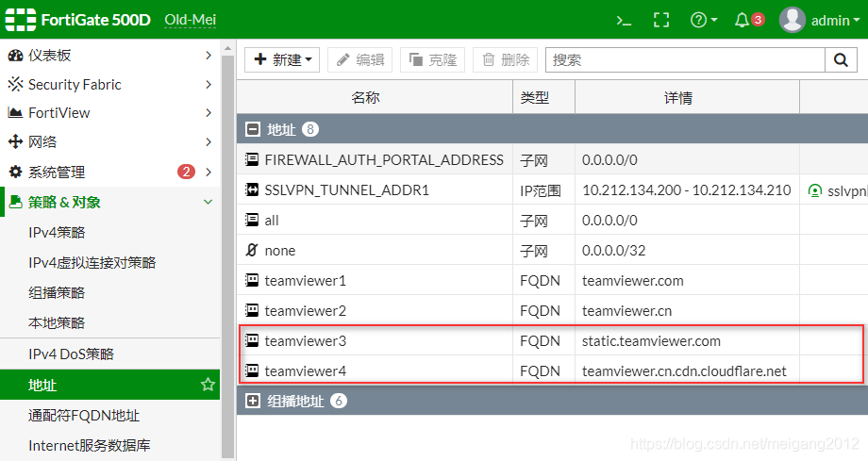Expand the Security Fabric chevron
The height and width of the screenshot is (461, 868).
pos(209,84)
